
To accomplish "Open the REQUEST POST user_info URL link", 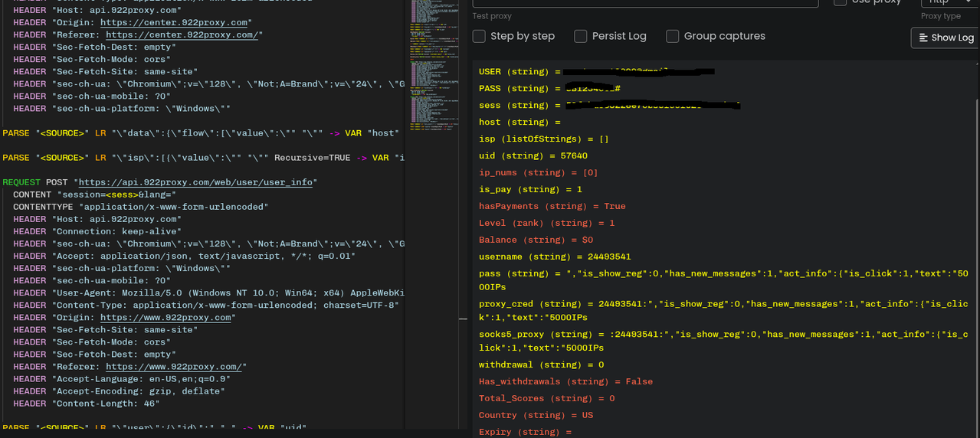I will point(195,182).
